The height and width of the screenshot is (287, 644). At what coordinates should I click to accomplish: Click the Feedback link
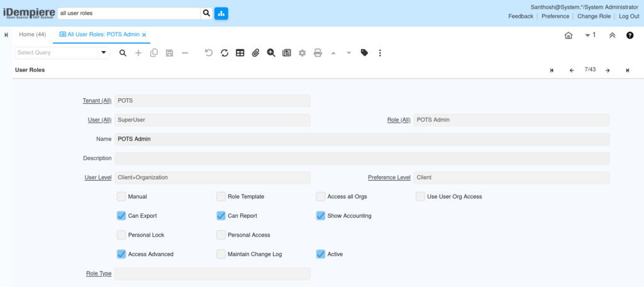521,16
